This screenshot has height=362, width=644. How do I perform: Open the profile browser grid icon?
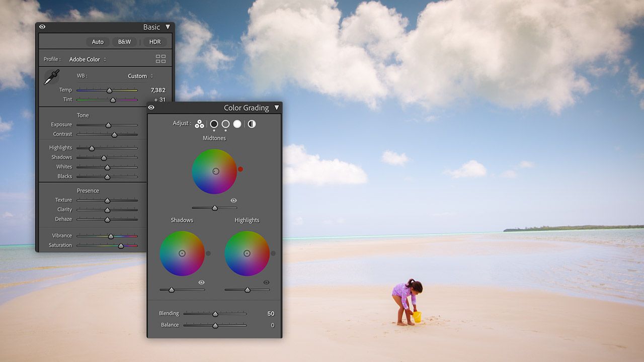pos(160,59)
